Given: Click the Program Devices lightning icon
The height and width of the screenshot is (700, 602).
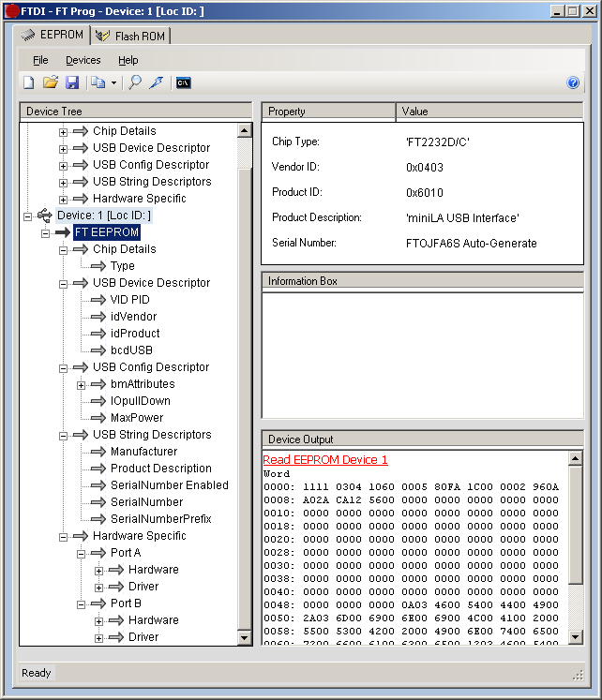Looking at the screenshot, I should coord(157,82).
